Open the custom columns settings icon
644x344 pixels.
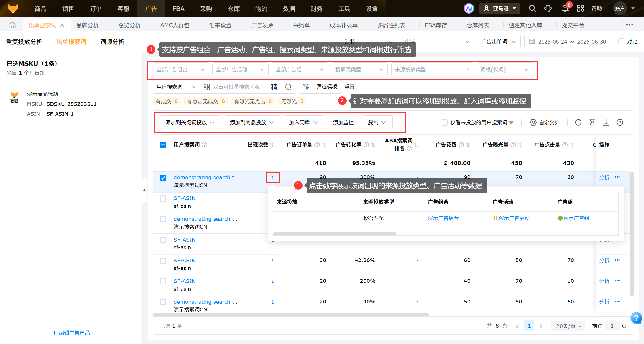coord(533,123)
